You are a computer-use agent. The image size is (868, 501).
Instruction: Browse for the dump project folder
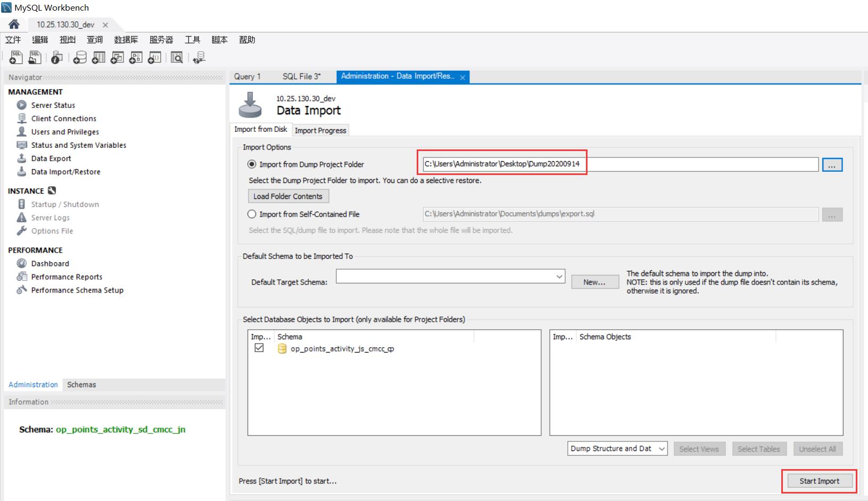[832, 164]
